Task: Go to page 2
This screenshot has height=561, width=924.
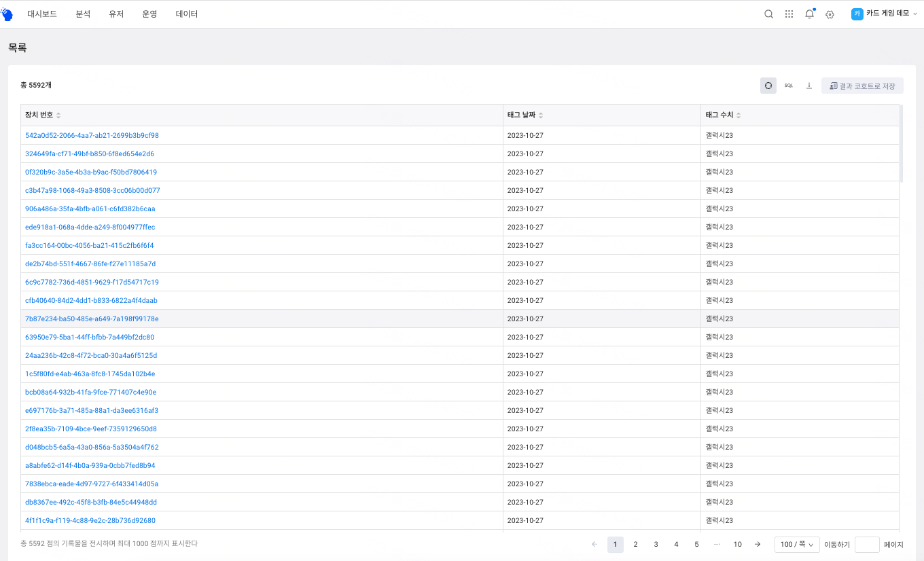Action: [635, 544]
